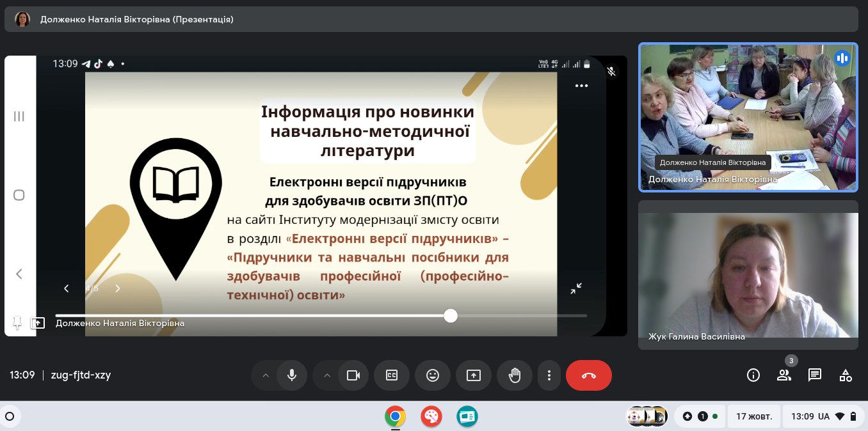The height and width of the screenshot is (431, 868).
Task: Open the meeting details info icon
Action: [x=753, y=375]
